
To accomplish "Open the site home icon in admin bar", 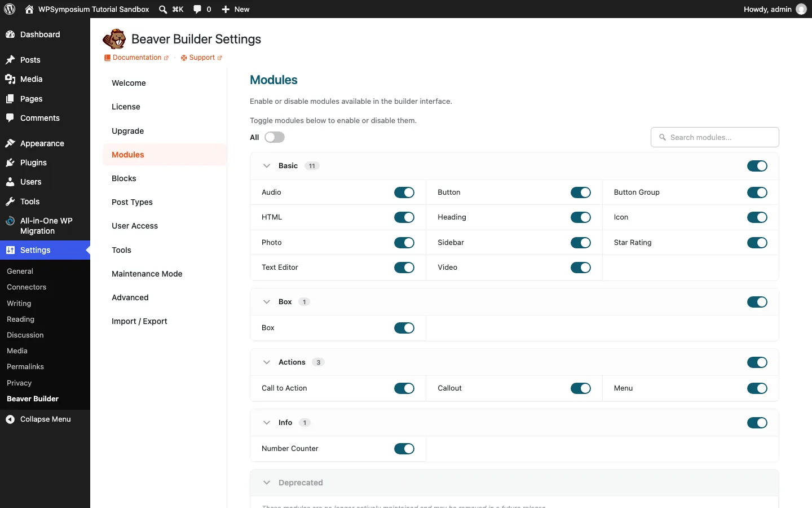I will pos(29,9).
